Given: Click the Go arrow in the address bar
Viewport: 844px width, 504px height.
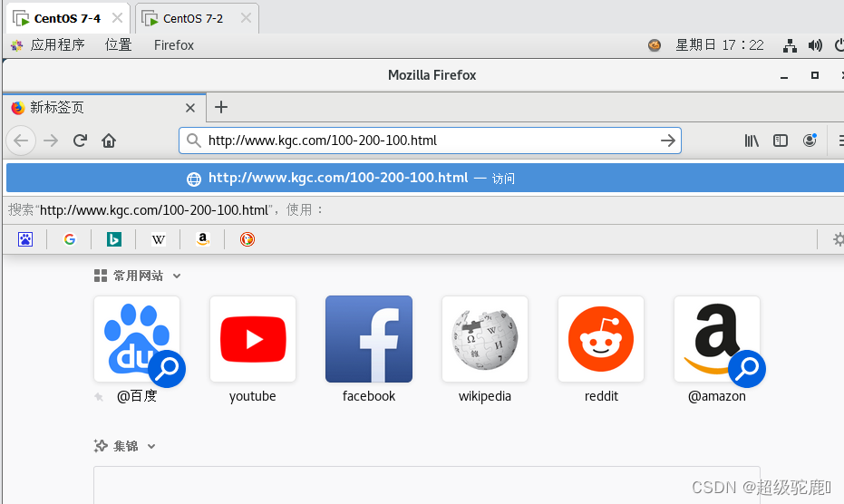Looking at the screenshot, I should click(667, 141).
